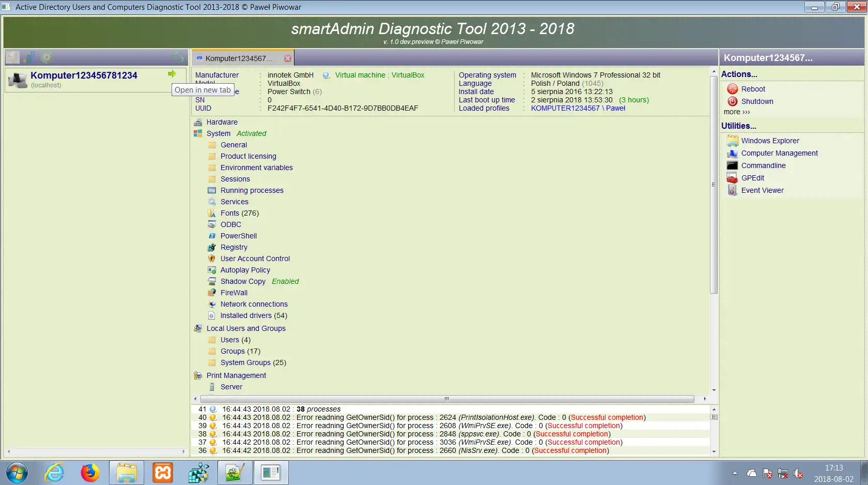Open Event Viewer utility
The image size is (868, 485).
(x=763, y=190)
